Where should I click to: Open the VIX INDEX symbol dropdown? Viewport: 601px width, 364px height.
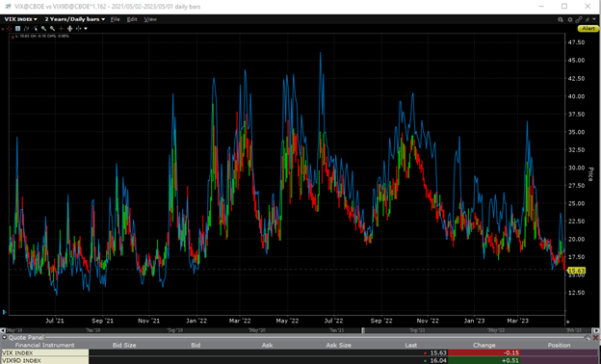coord(20,19)
